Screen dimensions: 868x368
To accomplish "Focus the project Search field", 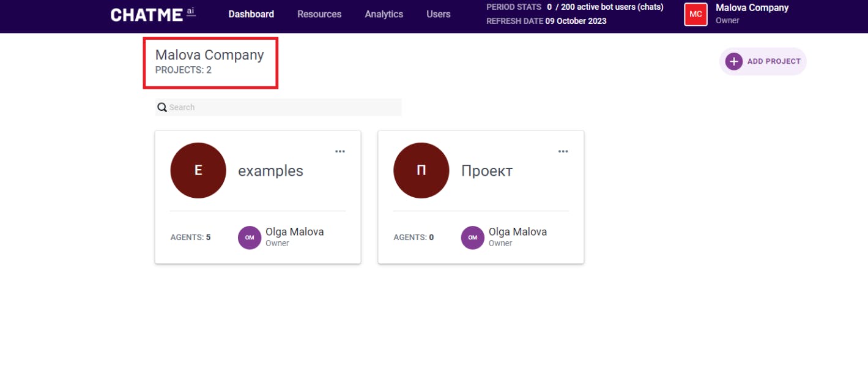I will click(284, 108).
